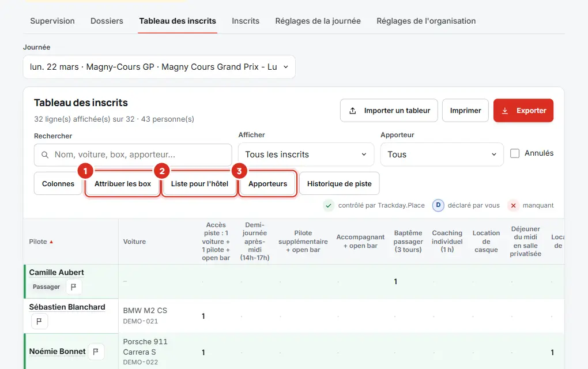588x369 pixels.
Task: Click the Apporteurs button
Action: click(267, 184)
